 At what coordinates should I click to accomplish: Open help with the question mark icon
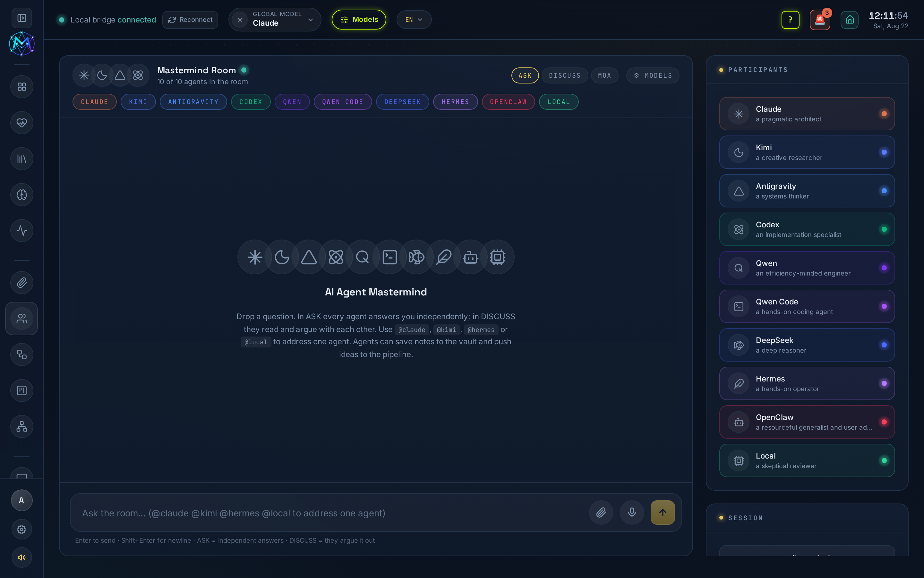[x=790, y=20]
